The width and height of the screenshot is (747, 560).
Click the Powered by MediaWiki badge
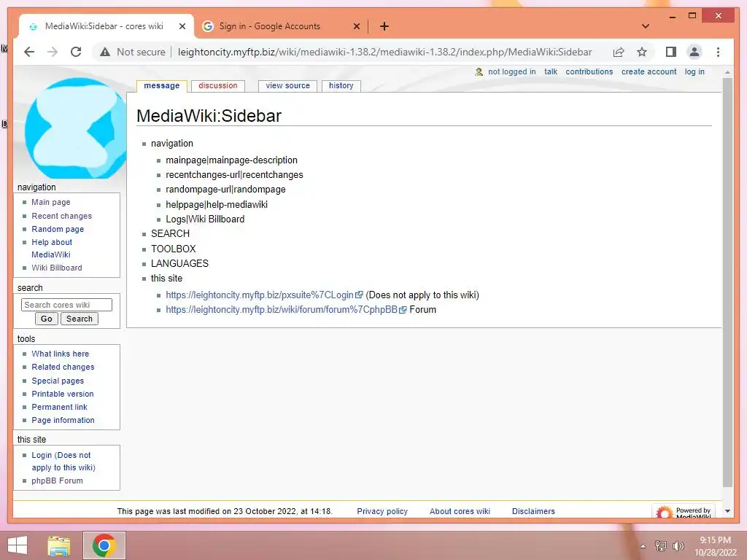pos(683,511)
